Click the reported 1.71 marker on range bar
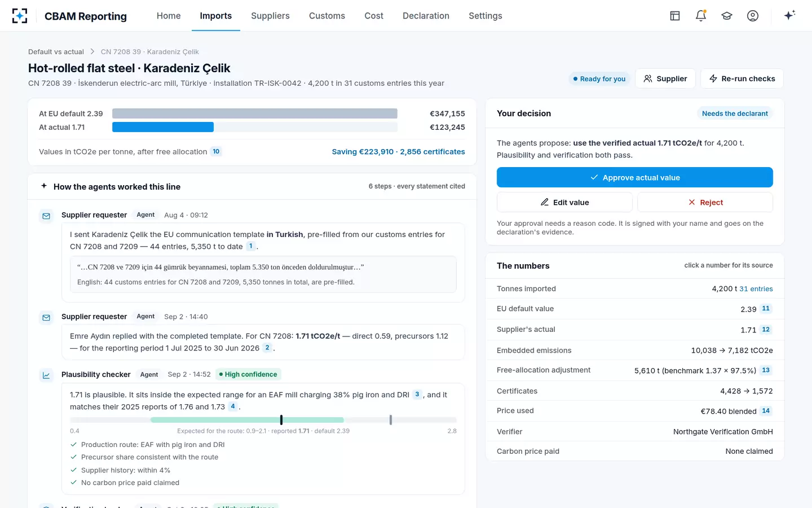 (281, 420)
